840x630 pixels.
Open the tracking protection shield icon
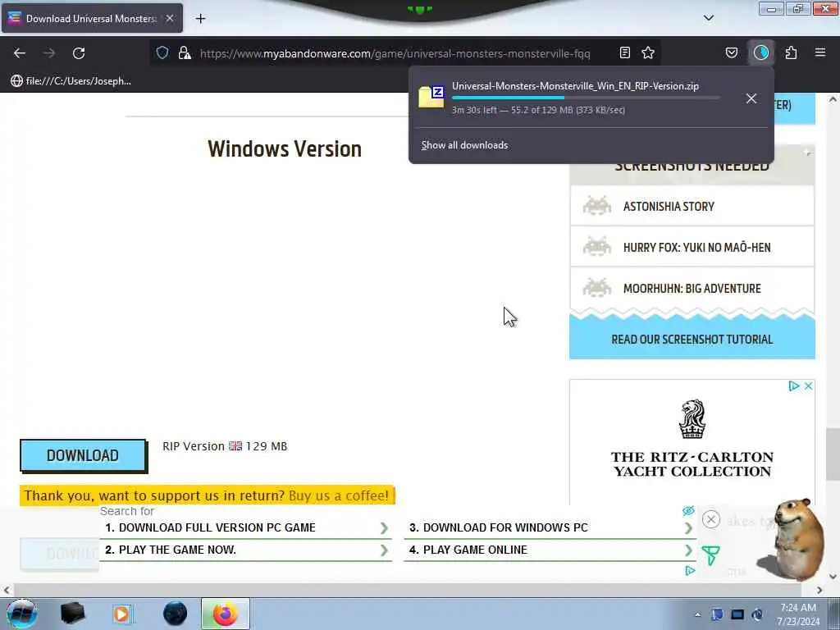[162, 52]
